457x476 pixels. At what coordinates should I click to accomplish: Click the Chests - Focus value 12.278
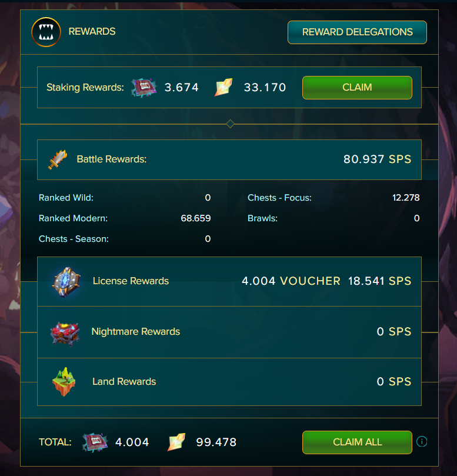pyautogui.click(x=406, y=198)
